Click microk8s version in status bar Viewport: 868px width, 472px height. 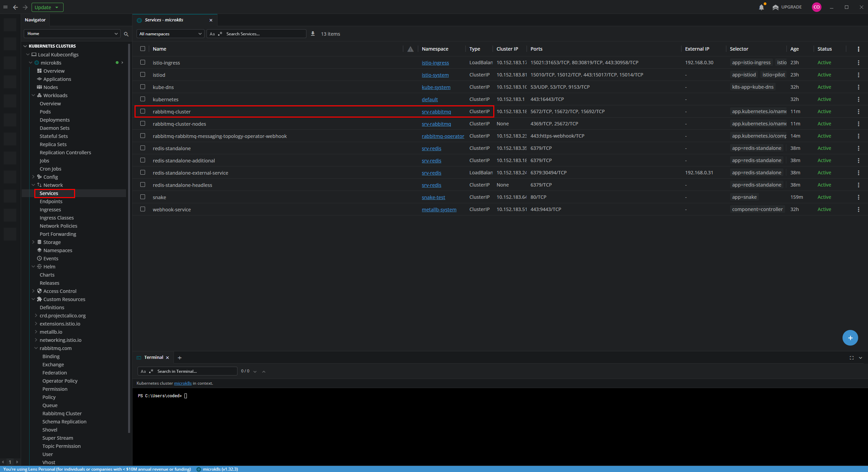coord(217,469)
